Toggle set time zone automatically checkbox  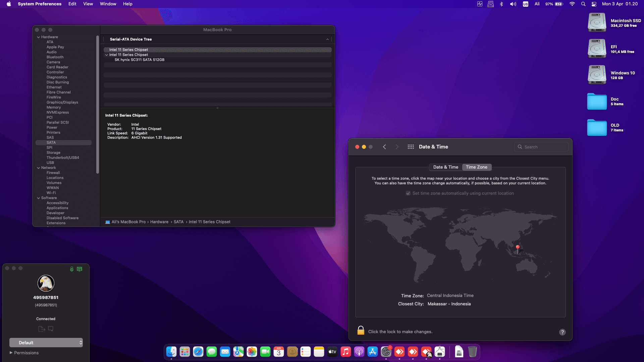408,193
